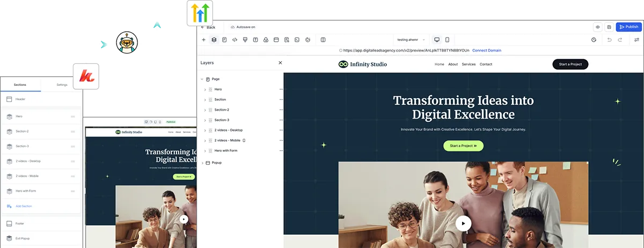Click the arrows logo tile above builder
The height and width of the screenshot is (248, 644).
(x=200, y=13)
